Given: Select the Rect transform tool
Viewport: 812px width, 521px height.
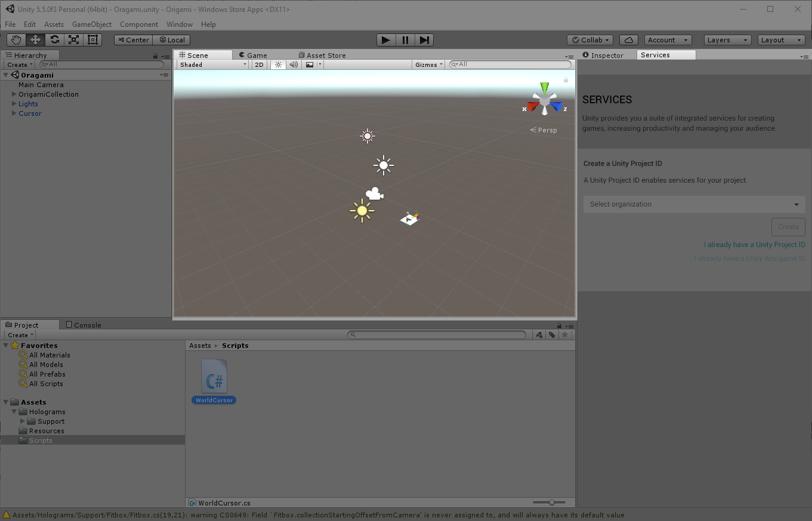Looking at the screenshot, I should pos(92,40).
